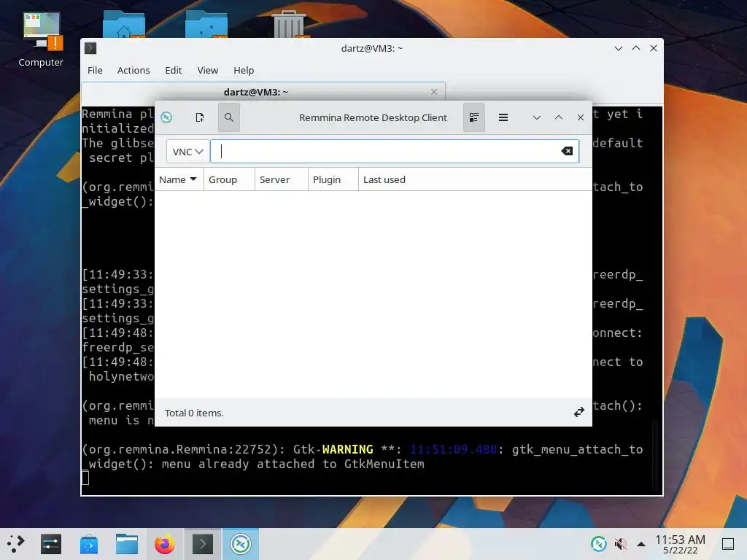
Task: Minimize the Remmina window
Action: click(x=537, y=117)
